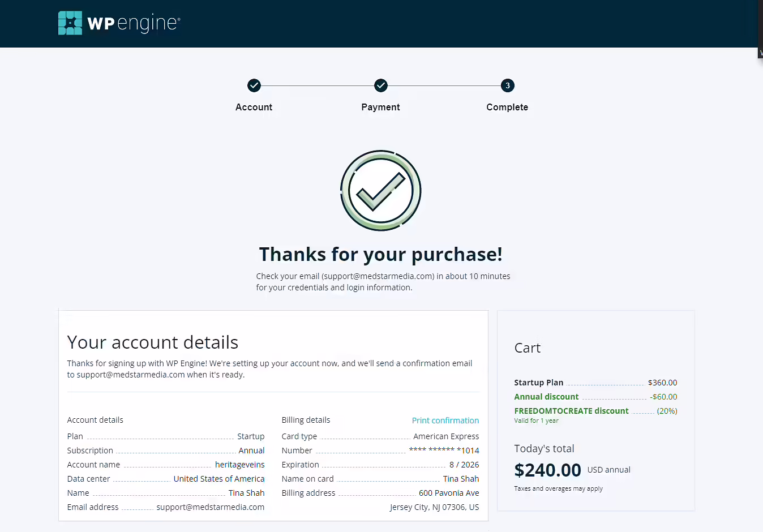Image resolution: width=763 pixels, height=532 pixels.
Task: Select the Complete step label
Action: [x=507, y=108]
